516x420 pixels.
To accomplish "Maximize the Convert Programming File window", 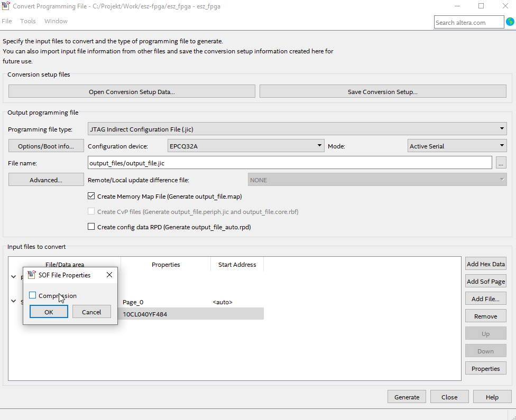I will (x=481, y=6).
